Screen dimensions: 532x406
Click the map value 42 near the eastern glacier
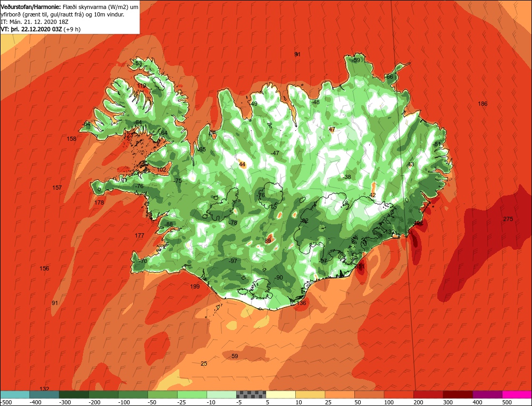[x=372, y=195]
